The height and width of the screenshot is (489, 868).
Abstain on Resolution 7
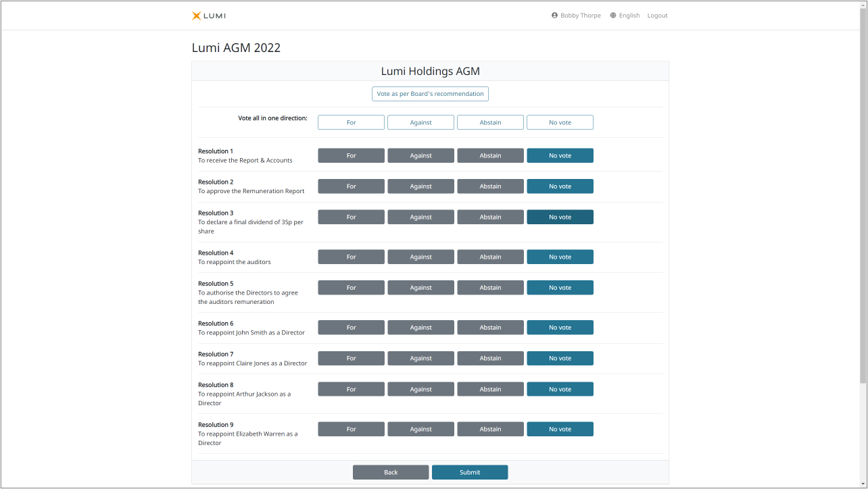click(490, 358)
